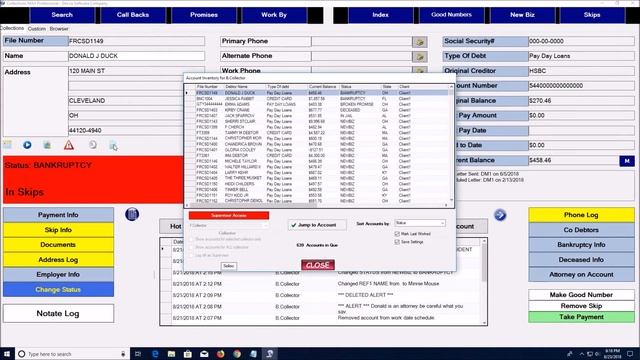
Task: Open Skip Info
Action: point(58,230)
